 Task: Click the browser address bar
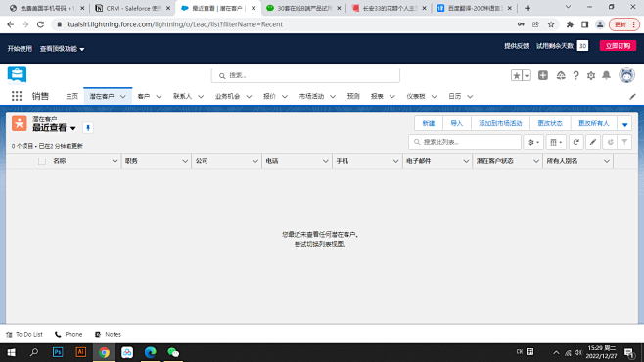(284, 24)
